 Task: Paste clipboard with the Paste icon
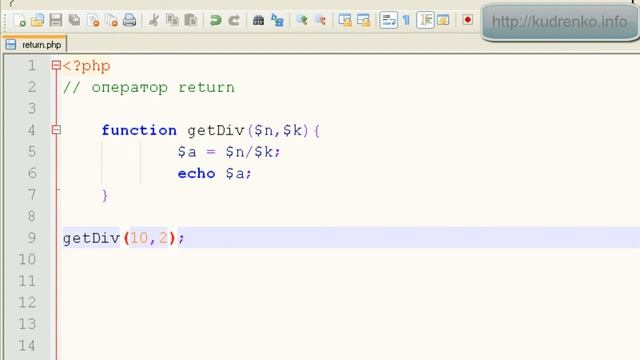(191, 20)
